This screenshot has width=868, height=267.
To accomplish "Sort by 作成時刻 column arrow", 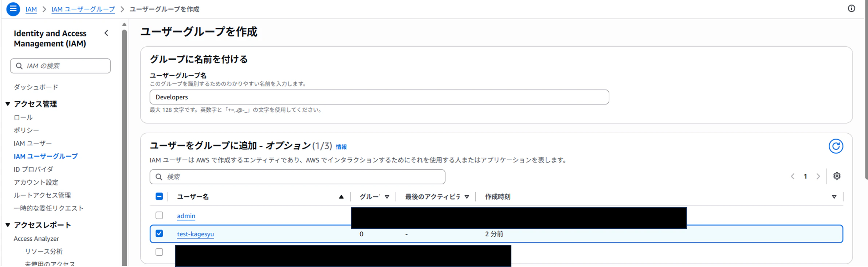I will click(834, 197).
